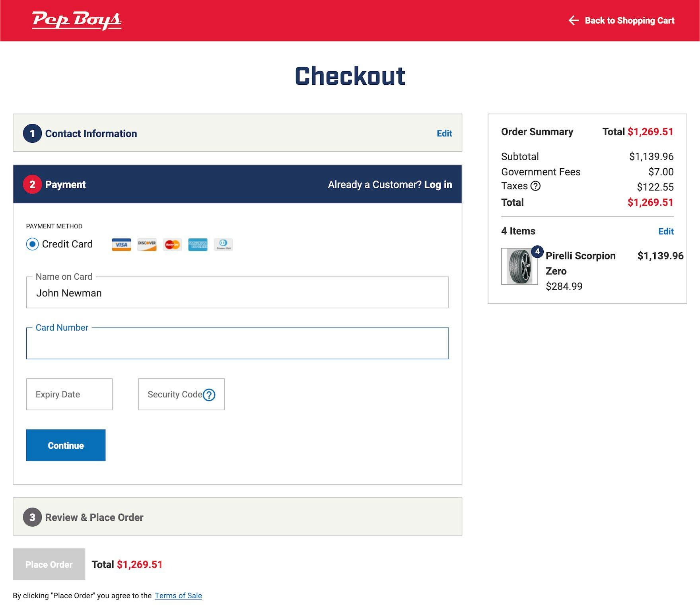Viewport: 700px width, 611px height.
Task: Click the Diners Club card icon
Action: [223, 245]
